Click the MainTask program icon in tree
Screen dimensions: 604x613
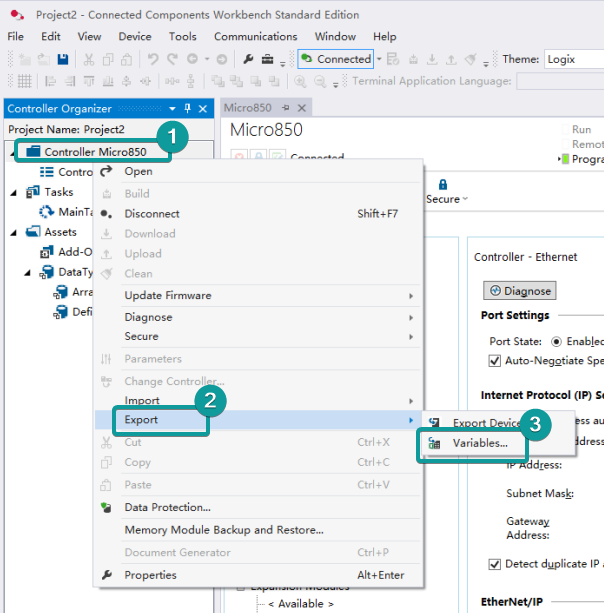(46, 212)
